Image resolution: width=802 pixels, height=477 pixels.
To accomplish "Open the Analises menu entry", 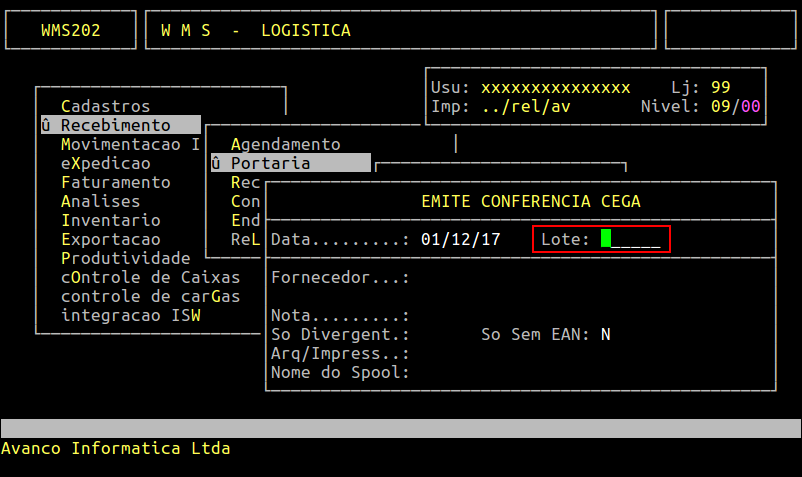I will [100, 201].
